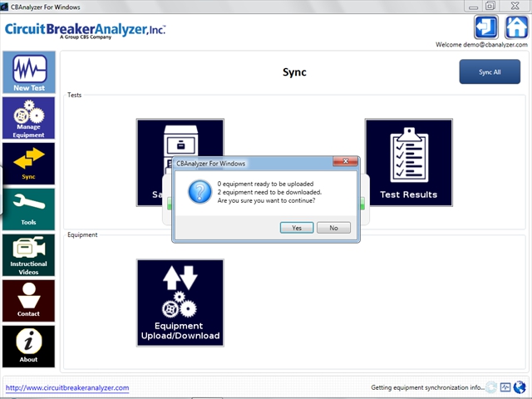Go to Home via house icon

click(516, 27)
